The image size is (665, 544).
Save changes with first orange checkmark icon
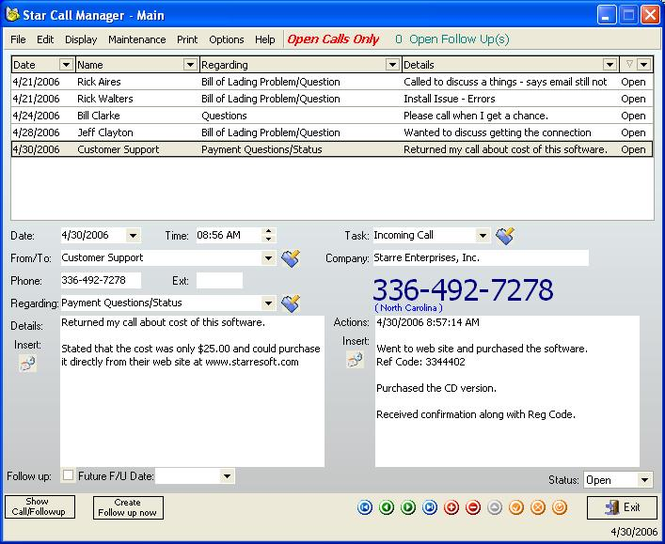tap(516, 508)
